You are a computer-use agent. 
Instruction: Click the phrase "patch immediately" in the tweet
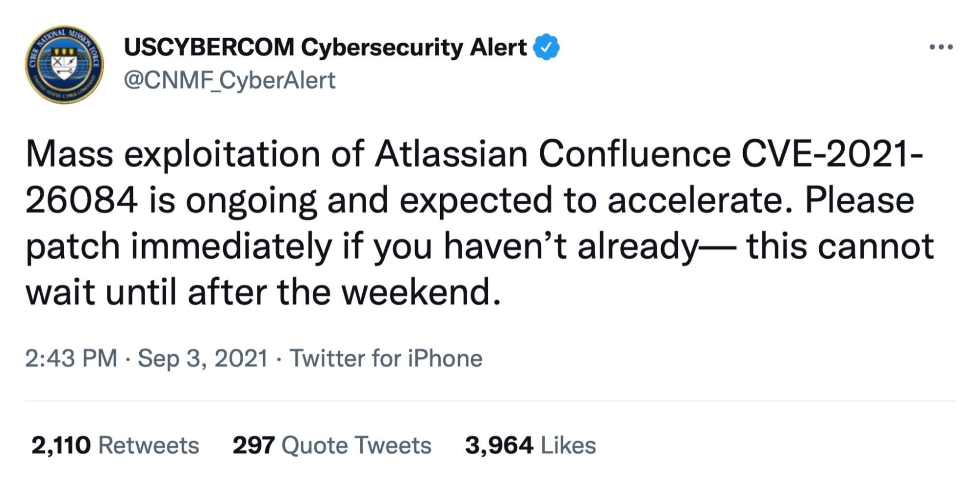[x=178, y=247]
